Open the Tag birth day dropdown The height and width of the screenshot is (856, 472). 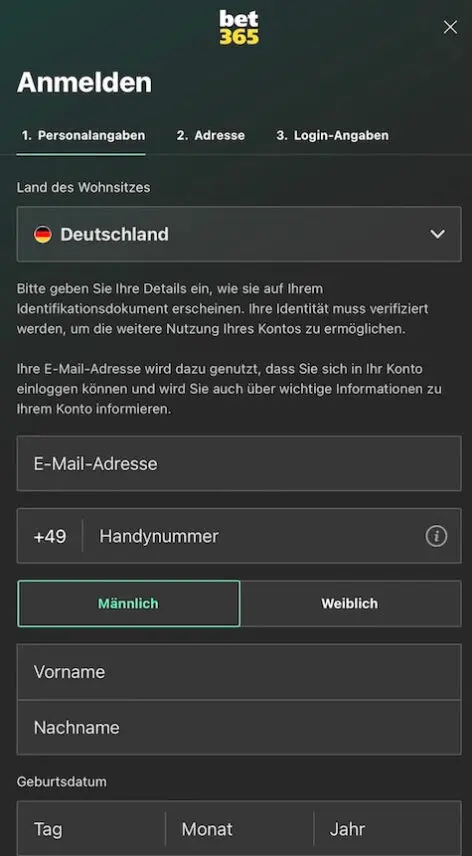click(x=91, y=829)
